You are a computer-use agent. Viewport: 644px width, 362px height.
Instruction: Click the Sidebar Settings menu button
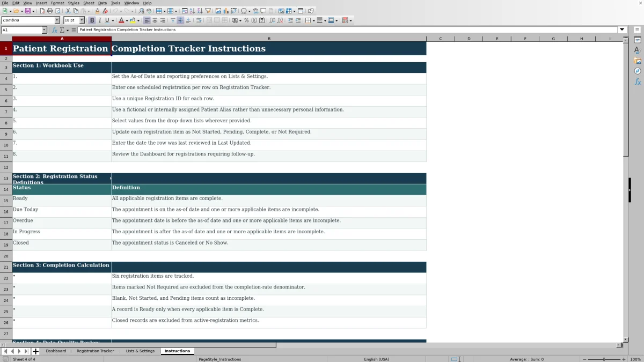(x=638, y=29)
